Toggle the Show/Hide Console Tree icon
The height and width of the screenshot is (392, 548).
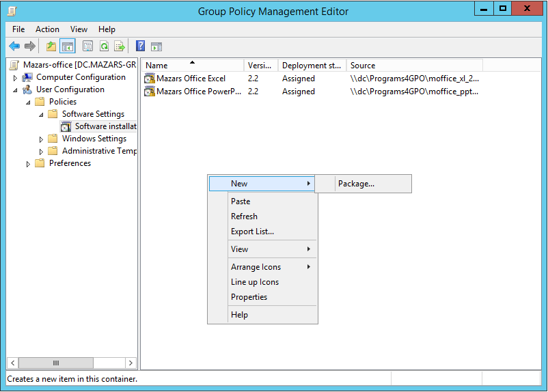click(68, 46)
